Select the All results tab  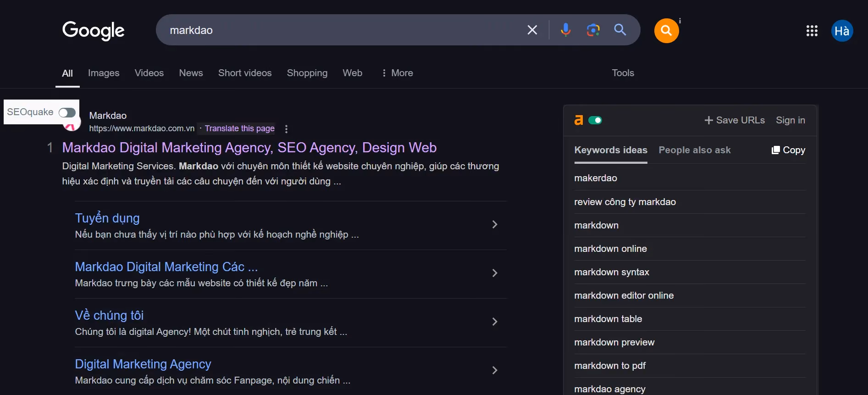point(67,73)
